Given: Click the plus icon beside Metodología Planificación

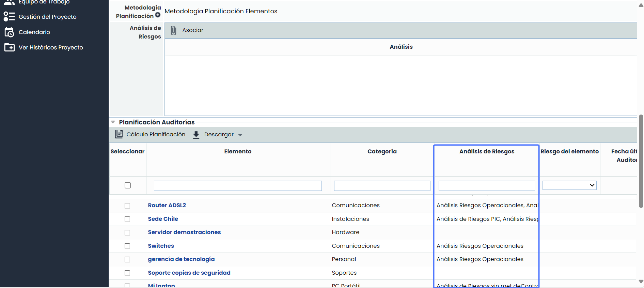Looking at the screenshot, I should tap(158, 15).
